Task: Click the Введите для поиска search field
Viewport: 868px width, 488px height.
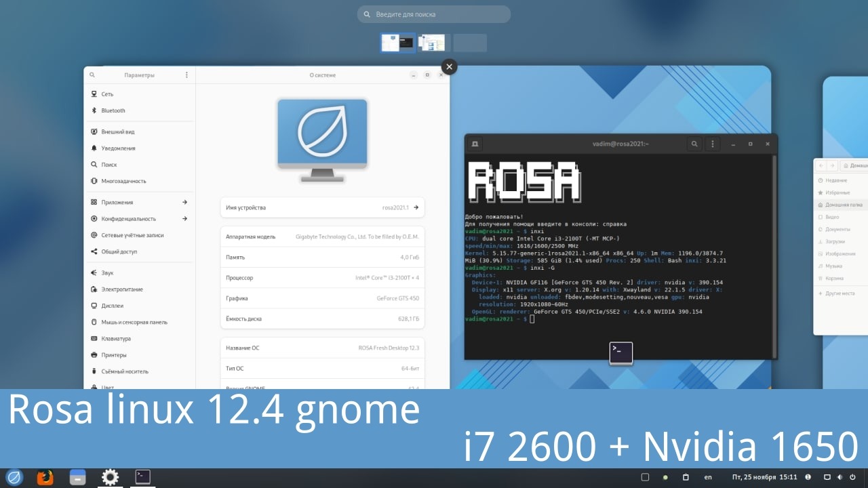Action: point(434,14)
